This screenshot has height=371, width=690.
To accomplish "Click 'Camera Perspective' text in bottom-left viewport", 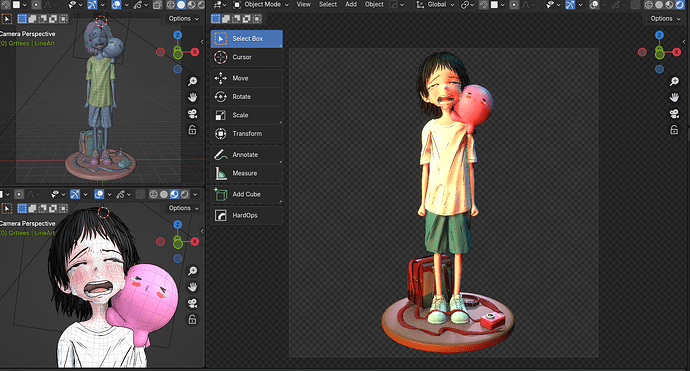I will (28, 224).
